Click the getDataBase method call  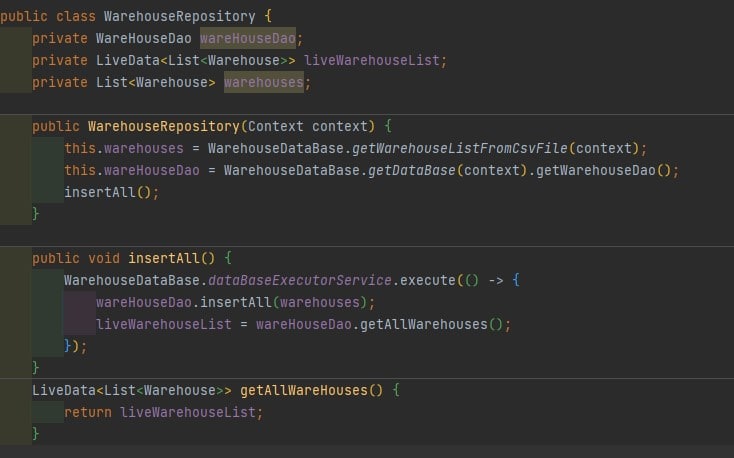pyautogui.click(x=411, y=170)
